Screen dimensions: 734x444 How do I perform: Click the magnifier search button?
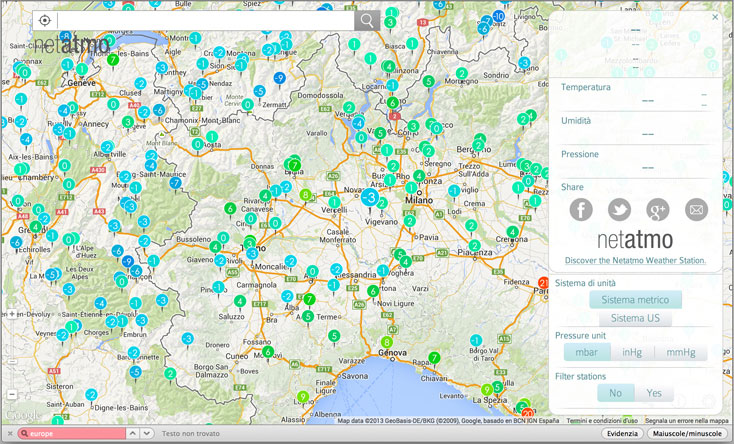[x=367, y=20]
